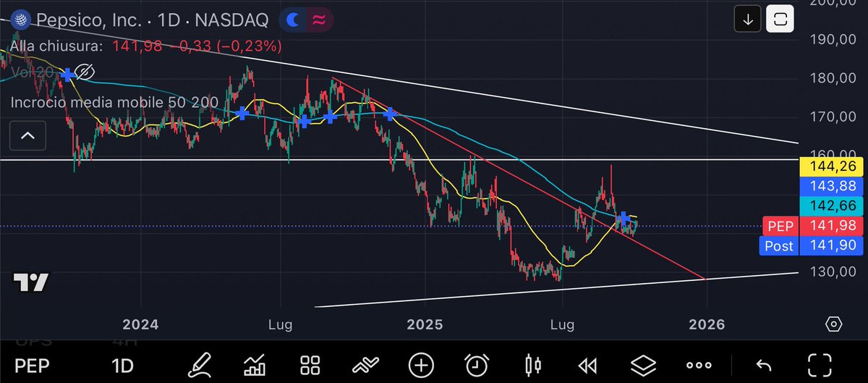The image size is (868, 383).
Task: Tap the pink wave indicator icon
Action: click(x=318, y=20)
